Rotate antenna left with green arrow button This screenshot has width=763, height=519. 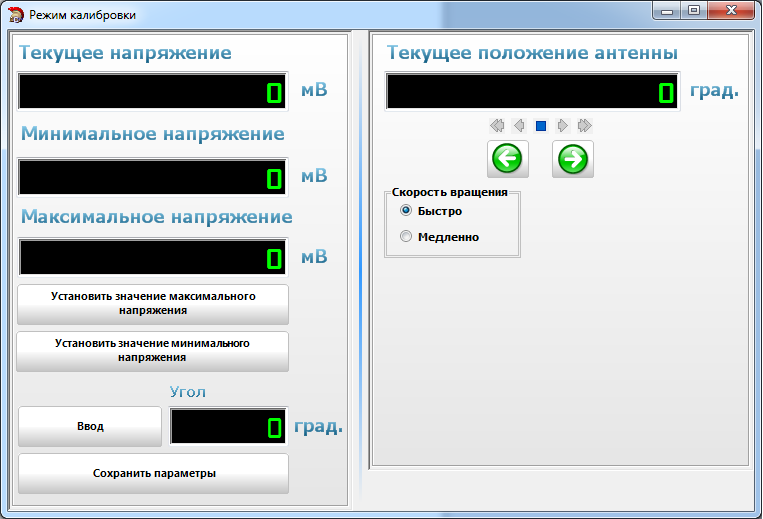click(508, 159)
